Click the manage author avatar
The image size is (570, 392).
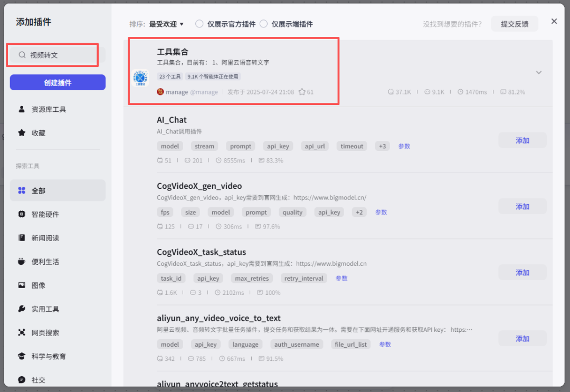[160, 92]
